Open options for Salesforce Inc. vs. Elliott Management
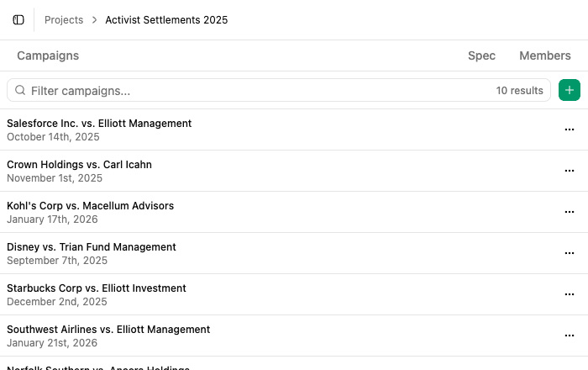 (570, 129)
